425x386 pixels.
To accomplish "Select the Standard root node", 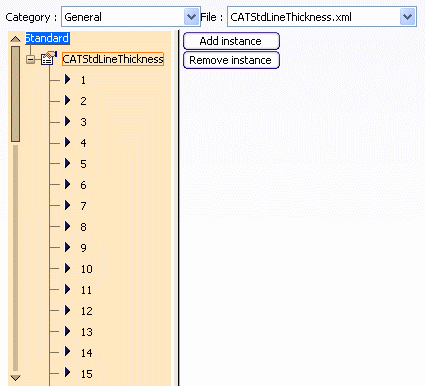I will (47, 38).
